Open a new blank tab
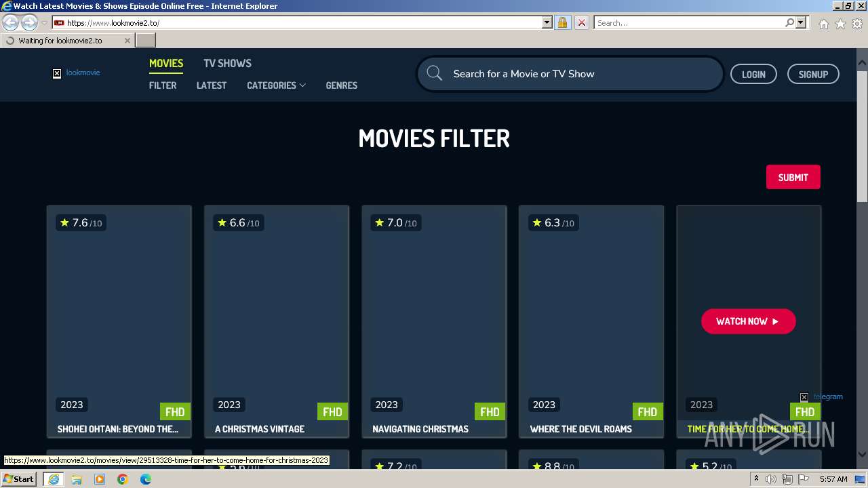Screen dimensions: 868x488 tap(146, 41)
